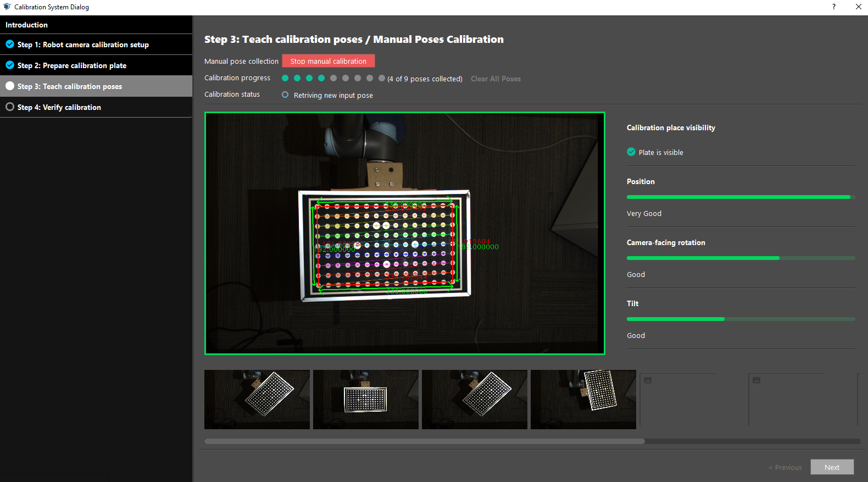
Task: Click 'Good' rating under Camera-facing rotation
Action: 636,274
